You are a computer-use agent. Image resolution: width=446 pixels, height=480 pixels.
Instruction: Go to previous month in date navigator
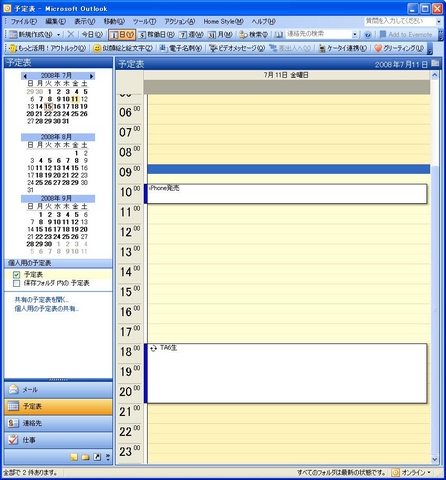tap(25, 76)
